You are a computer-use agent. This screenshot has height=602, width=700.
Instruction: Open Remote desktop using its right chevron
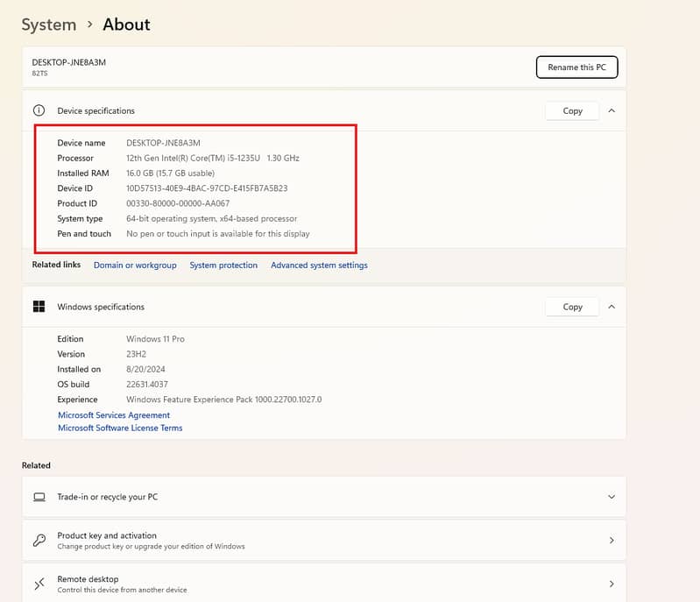(611, 584)
